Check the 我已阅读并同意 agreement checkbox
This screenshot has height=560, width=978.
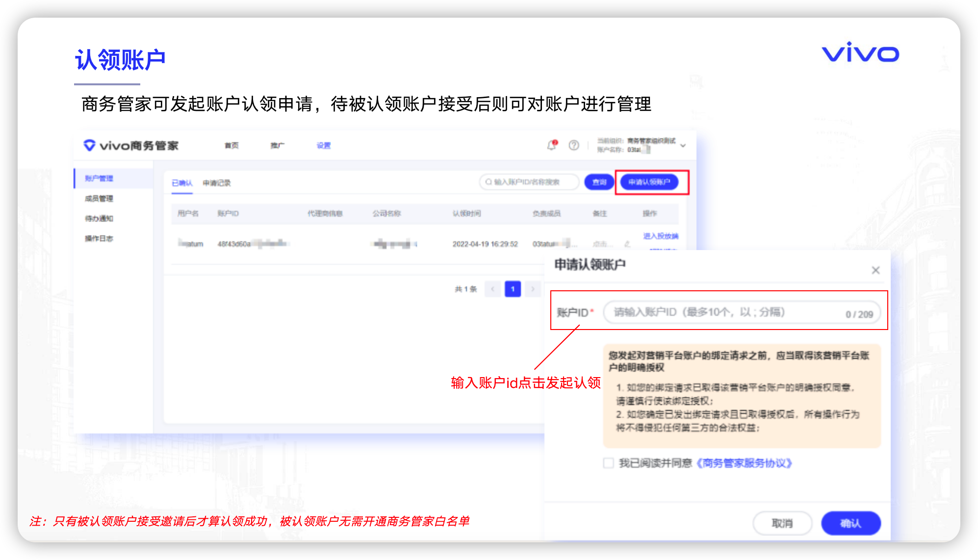(609, 463)
